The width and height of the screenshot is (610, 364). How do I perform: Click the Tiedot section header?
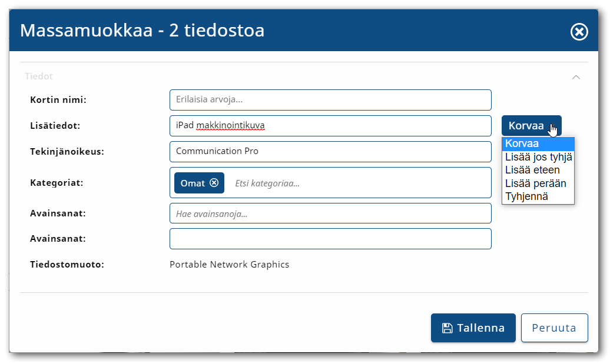[39, 76]
